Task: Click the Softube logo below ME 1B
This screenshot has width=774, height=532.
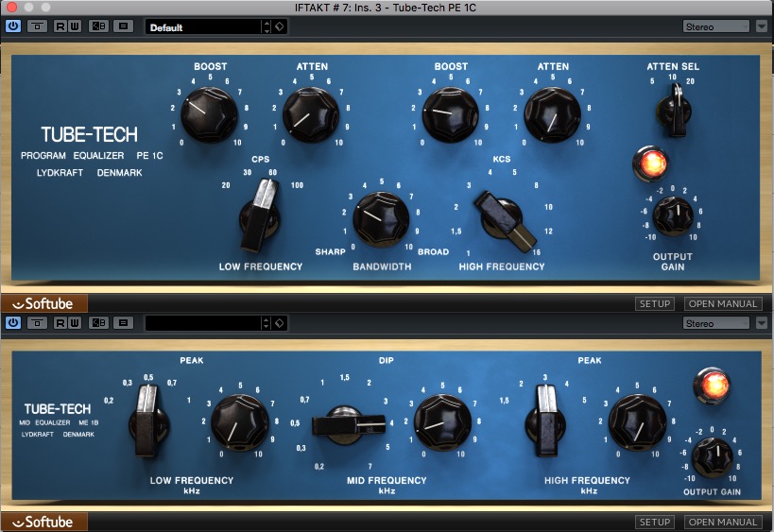Action: [x=43, y=522]
